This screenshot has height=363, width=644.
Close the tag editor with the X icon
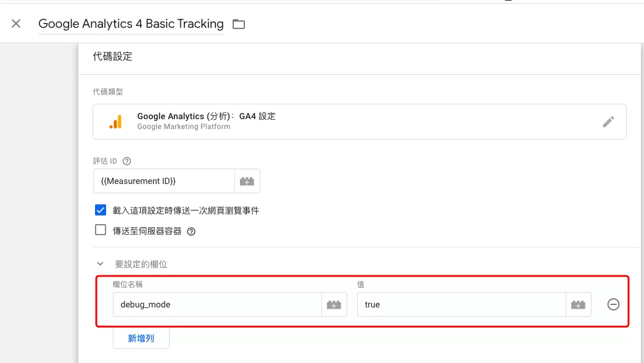(x=16, y=23)
